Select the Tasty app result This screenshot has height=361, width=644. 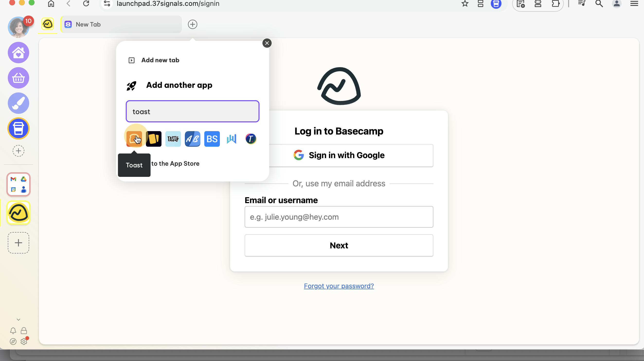tap(173, 139)
